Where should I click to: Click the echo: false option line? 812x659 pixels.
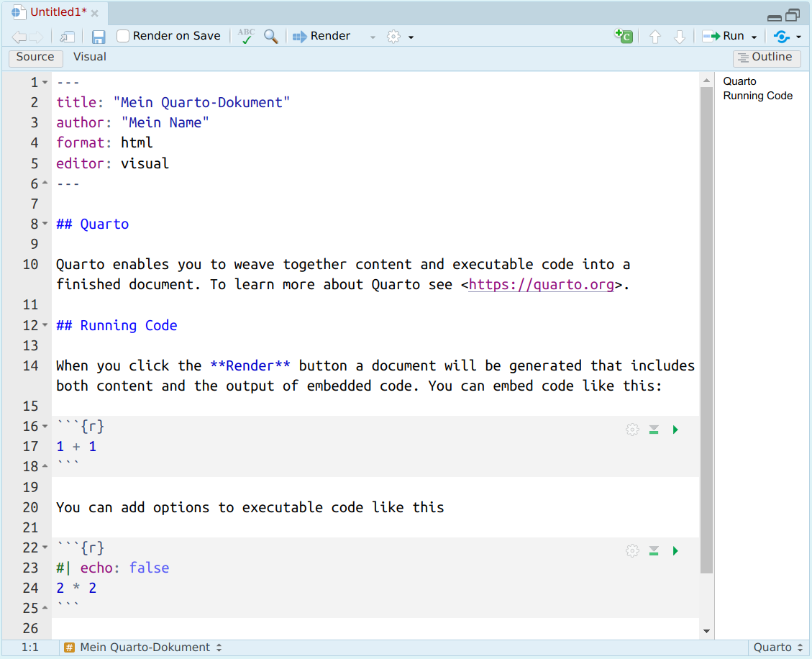tap(113, 568)
